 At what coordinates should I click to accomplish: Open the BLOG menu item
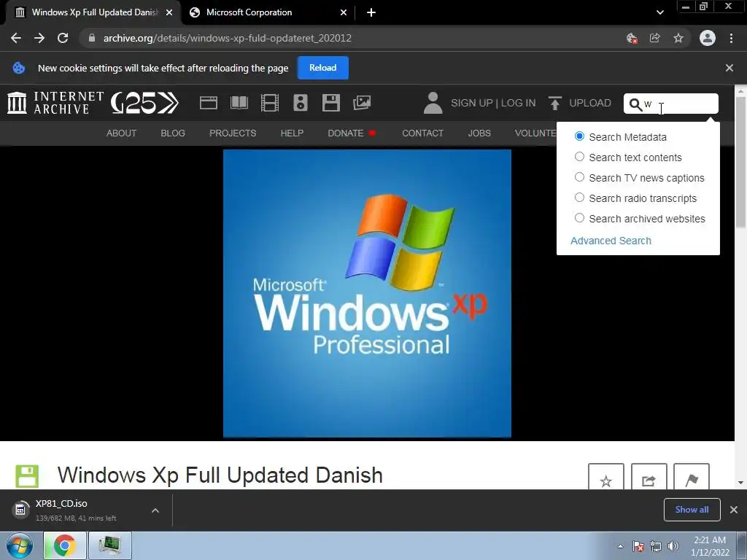pyautogui.click(x=173, y=133)
